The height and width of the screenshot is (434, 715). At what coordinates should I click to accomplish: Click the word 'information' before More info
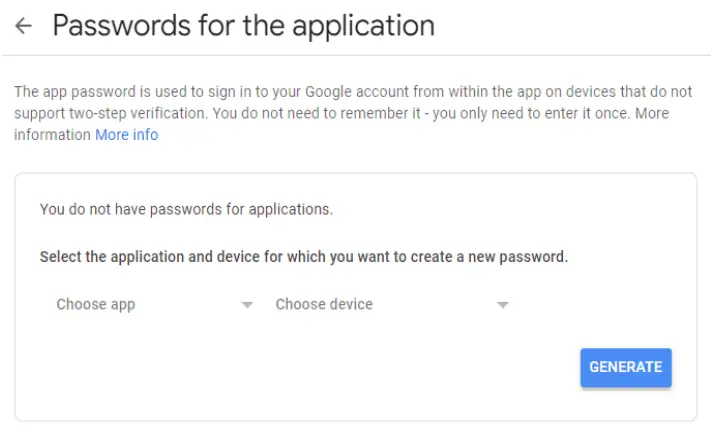(52, 135)
